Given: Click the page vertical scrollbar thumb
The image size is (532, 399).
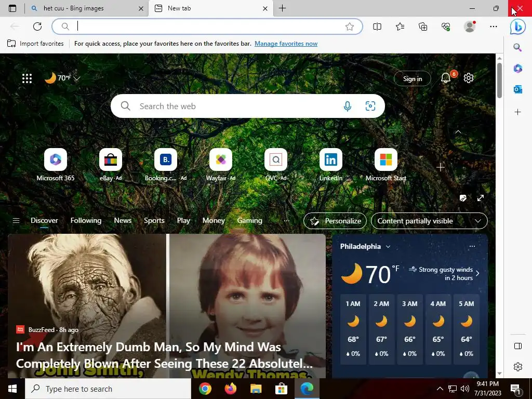Looking at the screenshot, I should [499, 81].
